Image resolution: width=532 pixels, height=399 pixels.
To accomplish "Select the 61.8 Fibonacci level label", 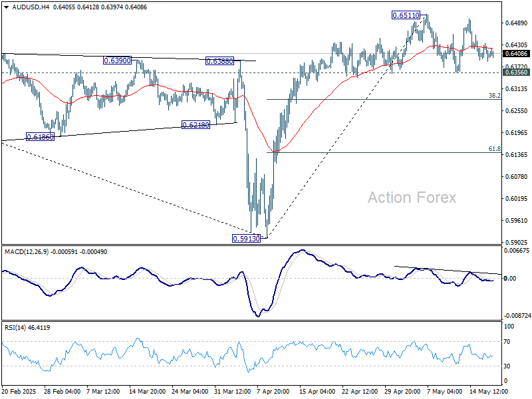I will point(494,149).
